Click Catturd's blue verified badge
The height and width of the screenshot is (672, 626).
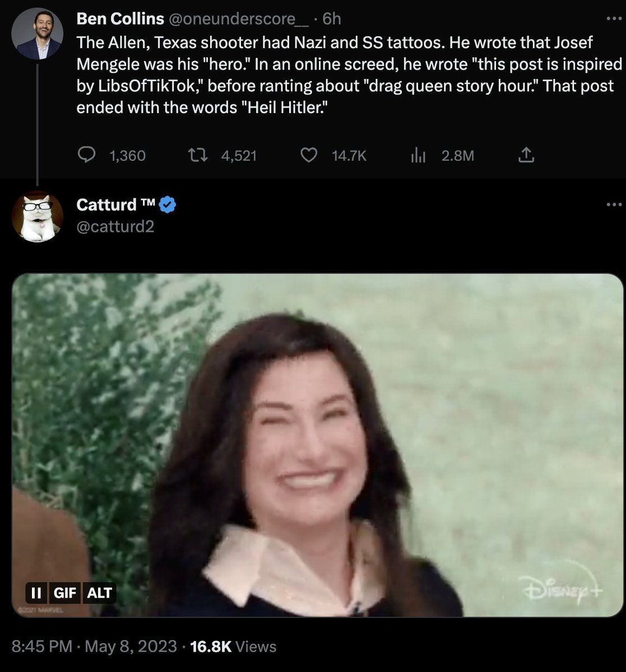(168, 205)
